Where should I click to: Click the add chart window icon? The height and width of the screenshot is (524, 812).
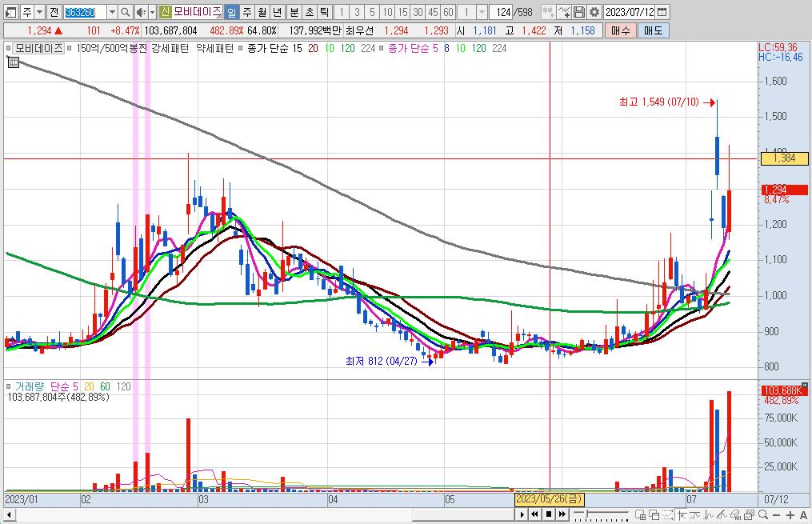[641, 514]
